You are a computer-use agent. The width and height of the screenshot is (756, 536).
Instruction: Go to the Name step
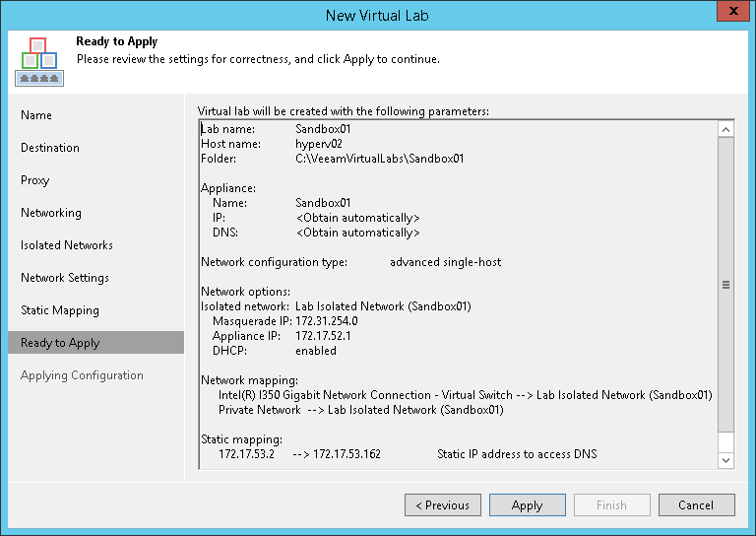pos(36,115)
